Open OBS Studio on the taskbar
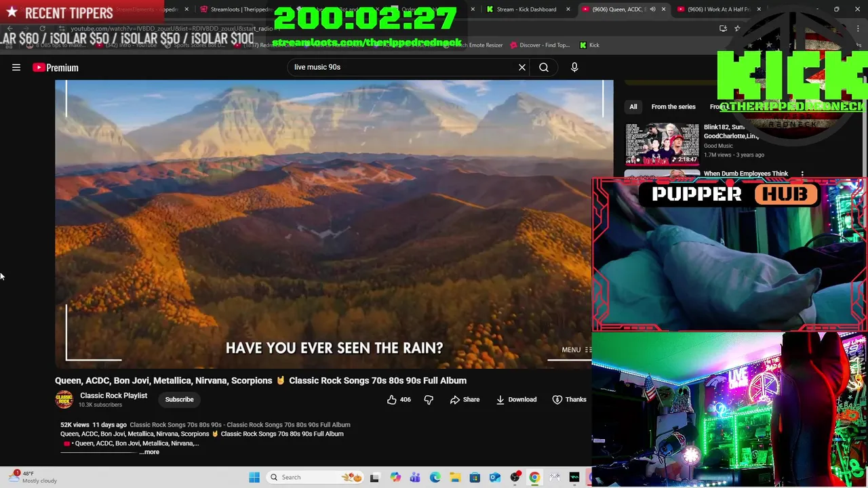The width and height of the screenshot is (868, 488). [x=515, y=477]
